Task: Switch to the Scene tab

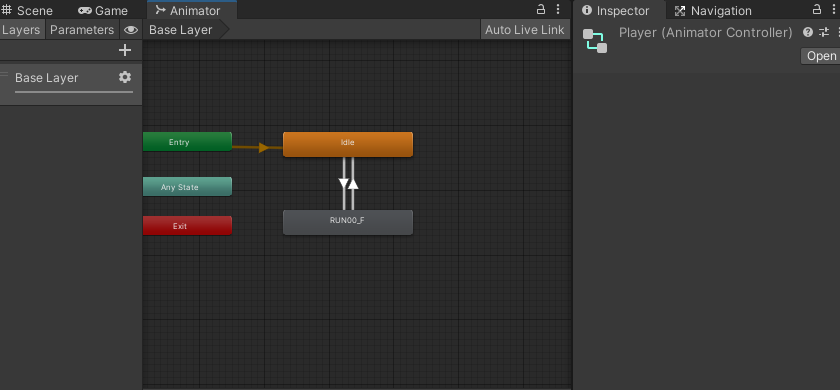Action: 27,11
